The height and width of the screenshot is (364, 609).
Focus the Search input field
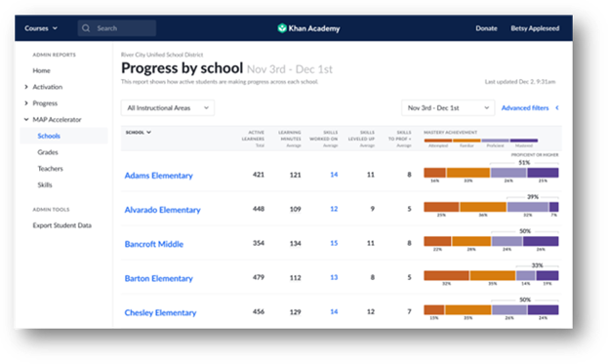[117, 28]
